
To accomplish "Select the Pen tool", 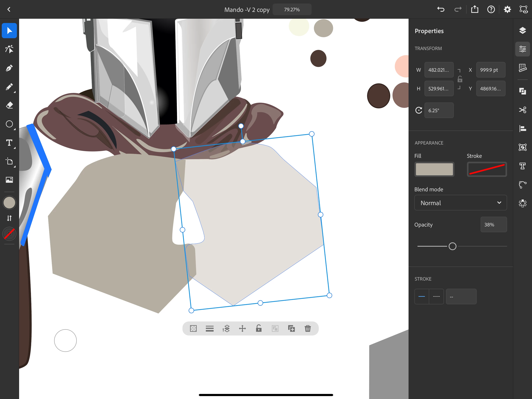I will pyautogui.click(x=9, y=68).
